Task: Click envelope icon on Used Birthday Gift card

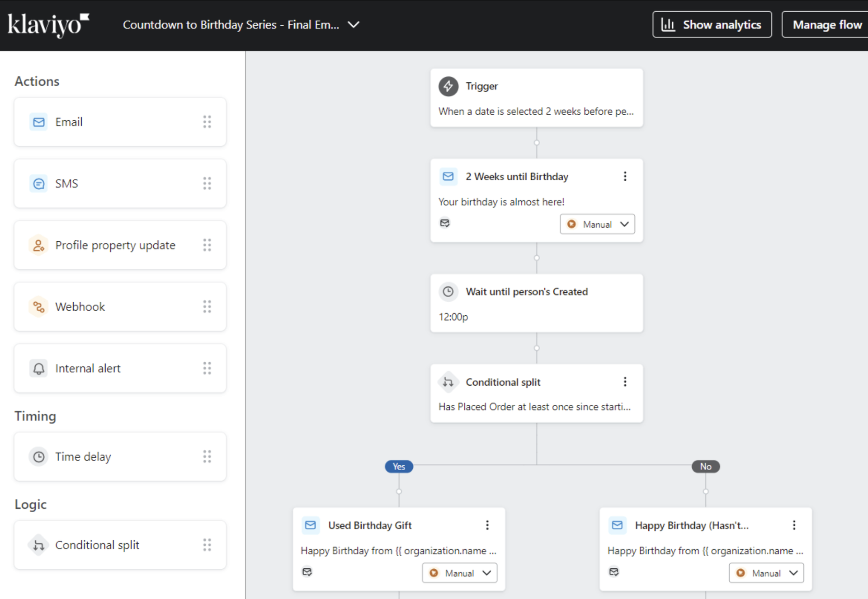Action: (x=311, y=525)
